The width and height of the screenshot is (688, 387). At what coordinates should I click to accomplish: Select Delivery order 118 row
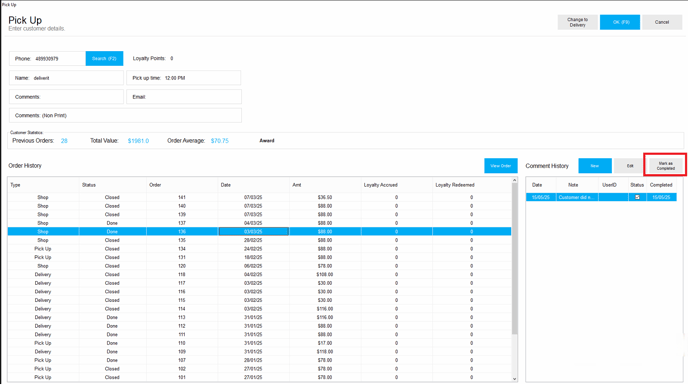pyautogui.click(x=259, y=275)
